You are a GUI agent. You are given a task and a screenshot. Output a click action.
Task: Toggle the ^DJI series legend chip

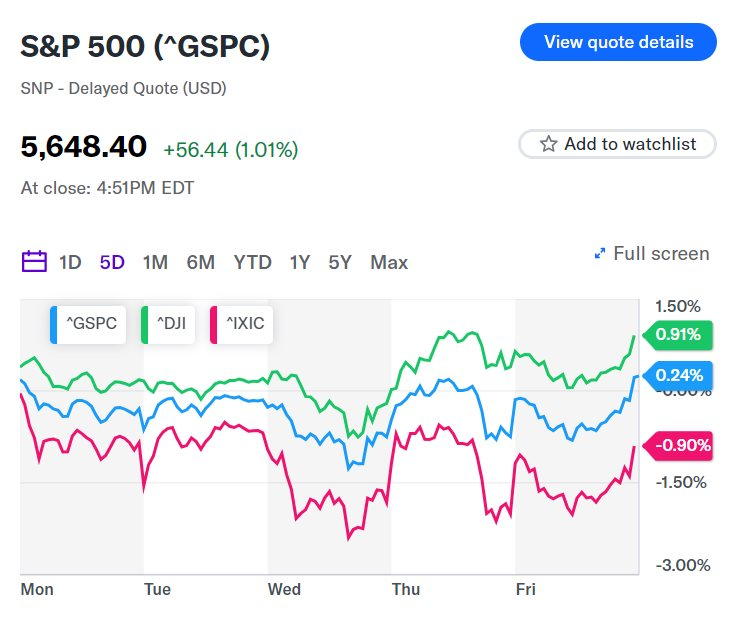(x=165, y=324)
